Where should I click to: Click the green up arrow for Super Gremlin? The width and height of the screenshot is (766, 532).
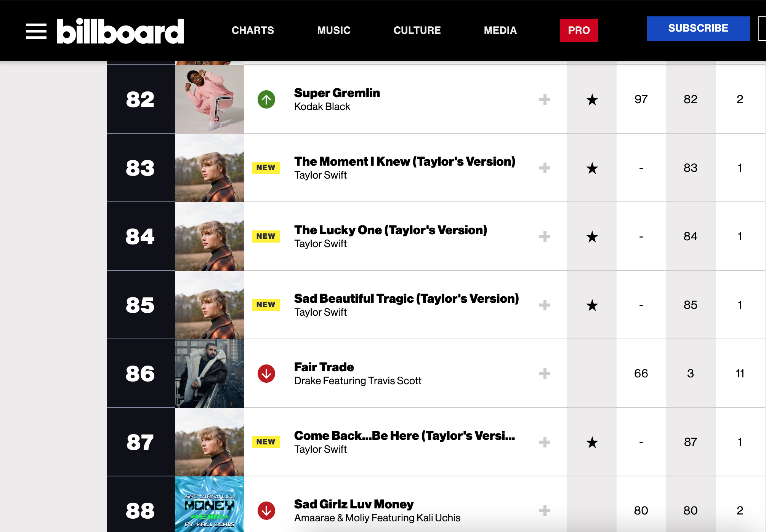click(x=266, y=99)
